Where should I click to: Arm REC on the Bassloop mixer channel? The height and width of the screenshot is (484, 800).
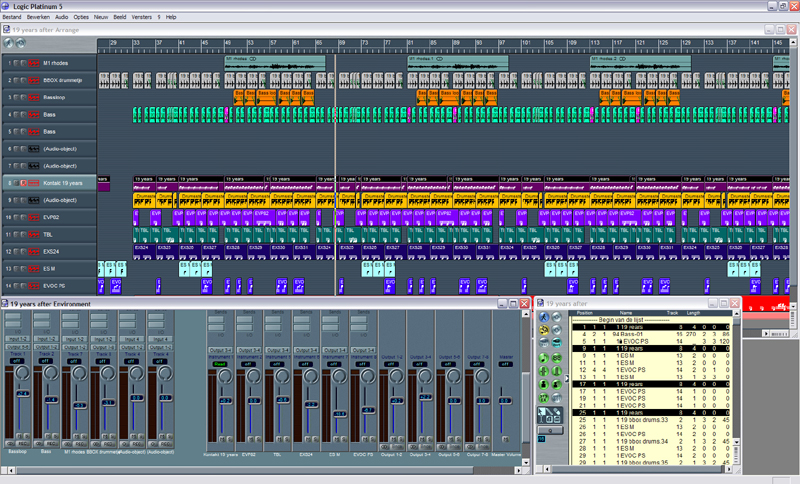(23, 444)
